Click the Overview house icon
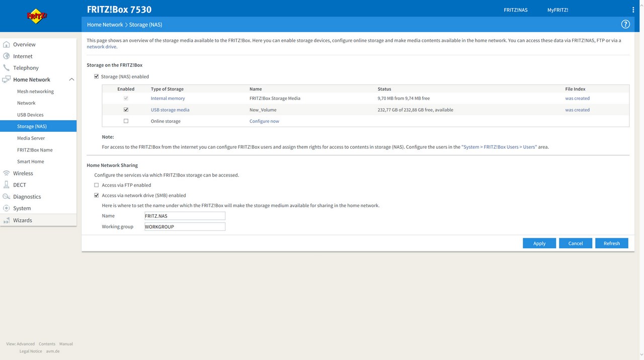The height and width of the screenshot is (360, 644). coord(7,44)
